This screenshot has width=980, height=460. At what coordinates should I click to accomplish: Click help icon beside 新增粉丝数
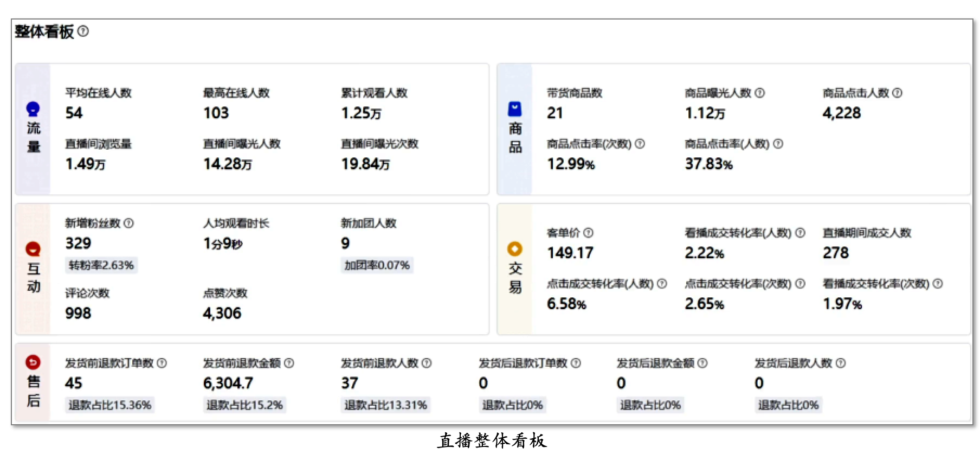pyautogui.click(x=128, y=223)
